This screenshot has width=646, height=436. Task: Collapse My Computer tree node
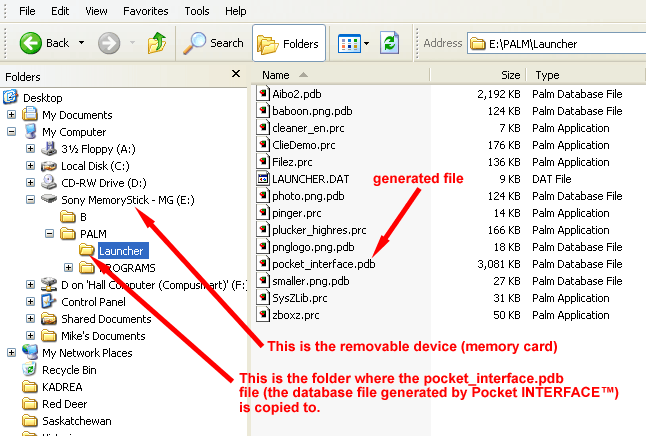click(12, 132)
